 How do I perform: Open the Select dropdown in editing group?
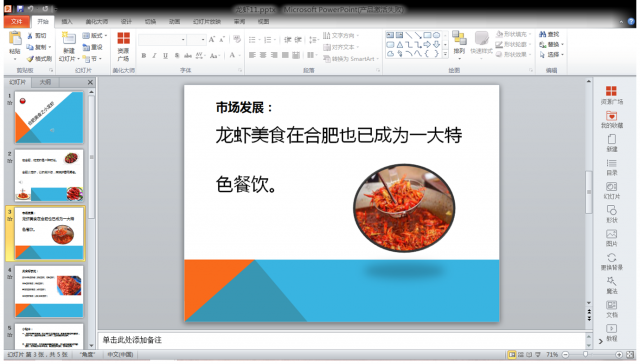point(551,54)
